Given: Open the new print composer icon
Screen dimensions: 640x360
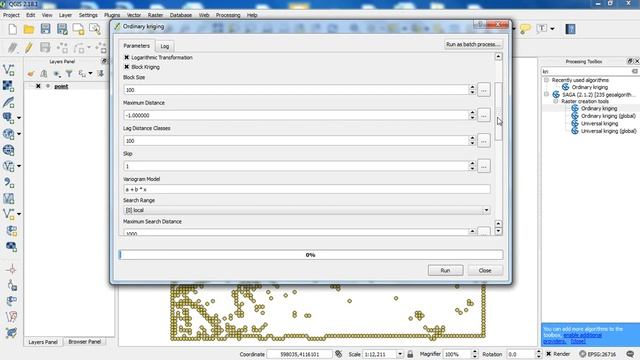Looking at the screenshot, I should tap(78, 29).
